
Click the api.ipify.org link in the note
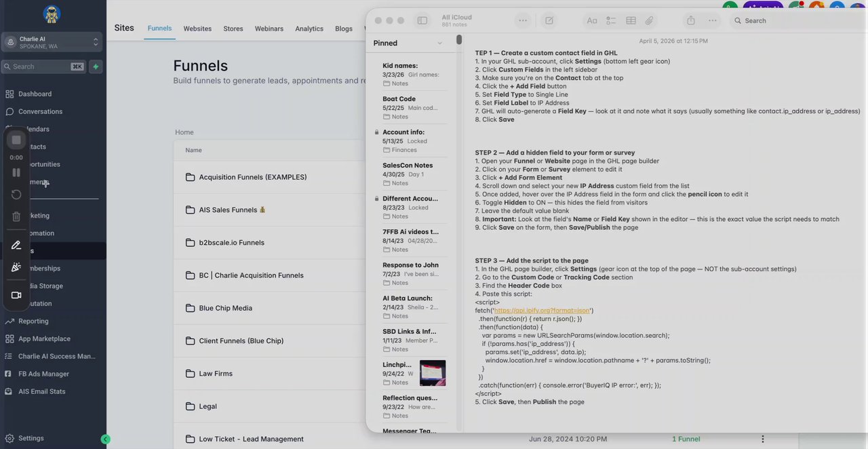(541, 311)
